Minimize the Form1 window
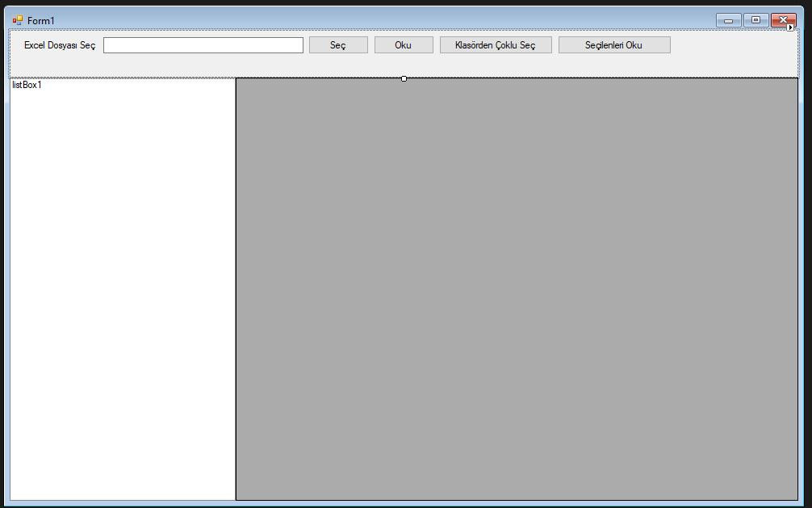This screenshot has width=812, height=508. [x=729, y=19]
